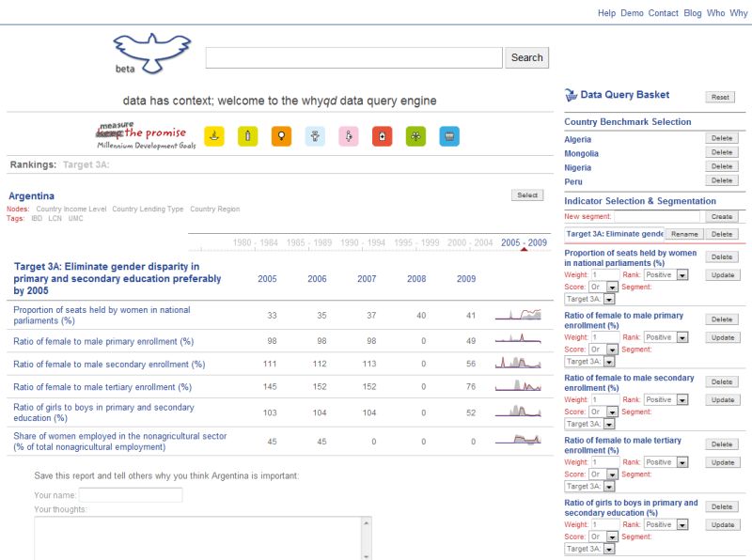The width and height of the screenshot is (752, 560).
Task: Open the Blog link
Action: [693, 13]
